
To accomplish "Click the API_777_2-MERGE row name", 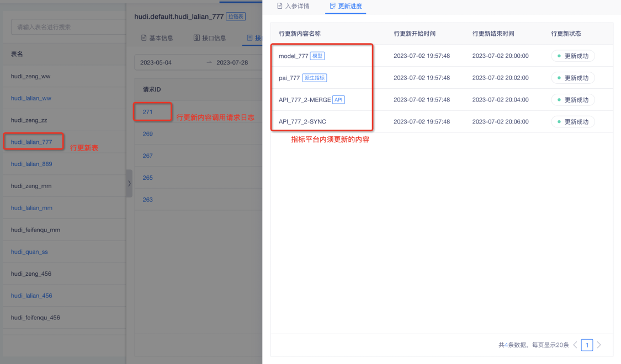I will point(305,100).
